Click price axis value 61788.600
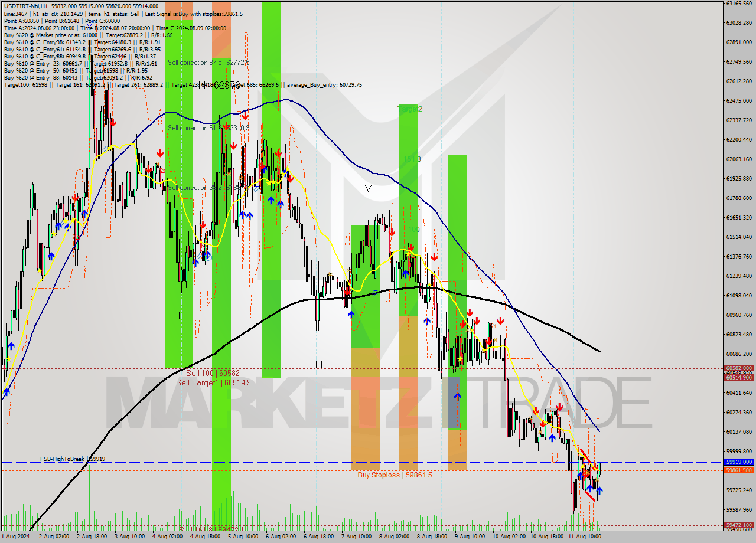Image resolution: width=756 pixels, height=543 pixels. [738, 198]
